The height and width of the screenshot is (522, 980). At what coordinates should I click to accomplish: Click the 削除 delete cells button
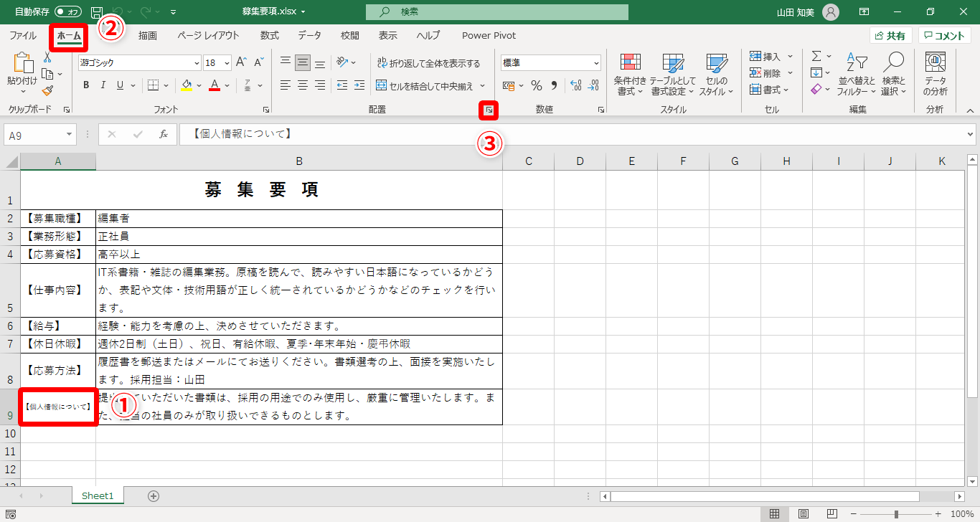click(771, 73)
